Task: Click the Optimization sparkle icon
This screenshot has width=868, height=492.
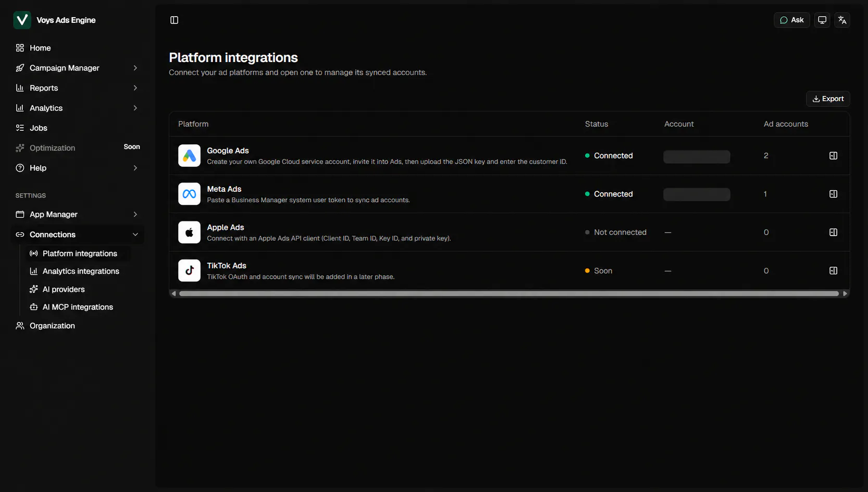Action: (20, 148)
